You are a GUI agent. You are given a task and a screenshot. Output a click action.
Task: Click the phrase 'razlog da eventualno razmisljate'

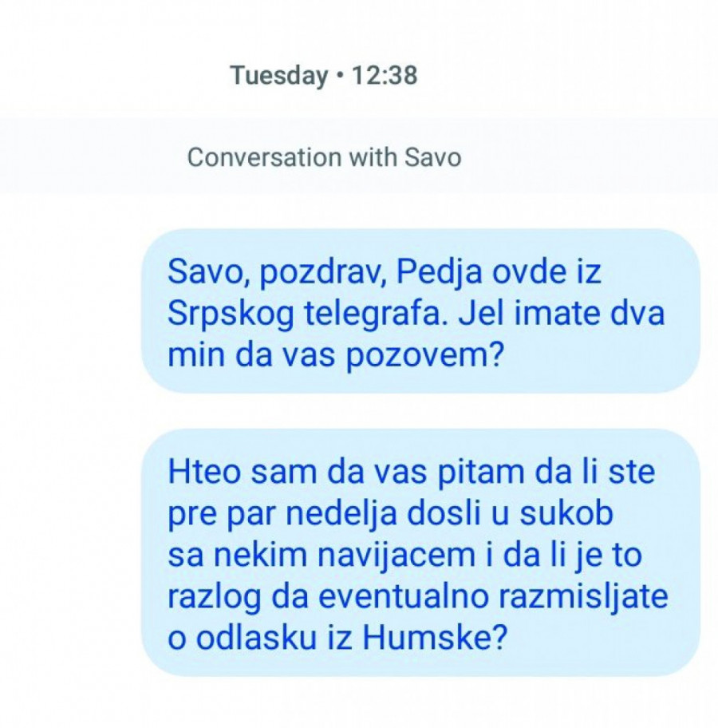[418, 598]
